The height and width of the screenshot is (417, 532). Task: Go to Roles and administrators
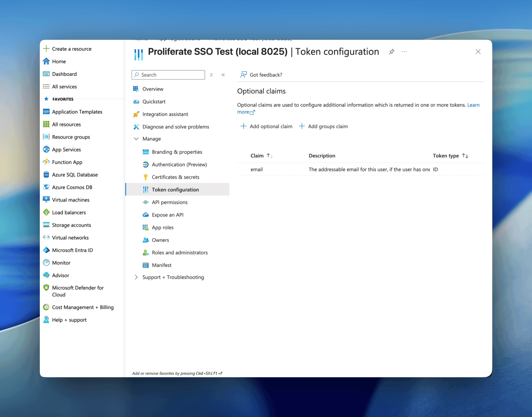(180, 252)
